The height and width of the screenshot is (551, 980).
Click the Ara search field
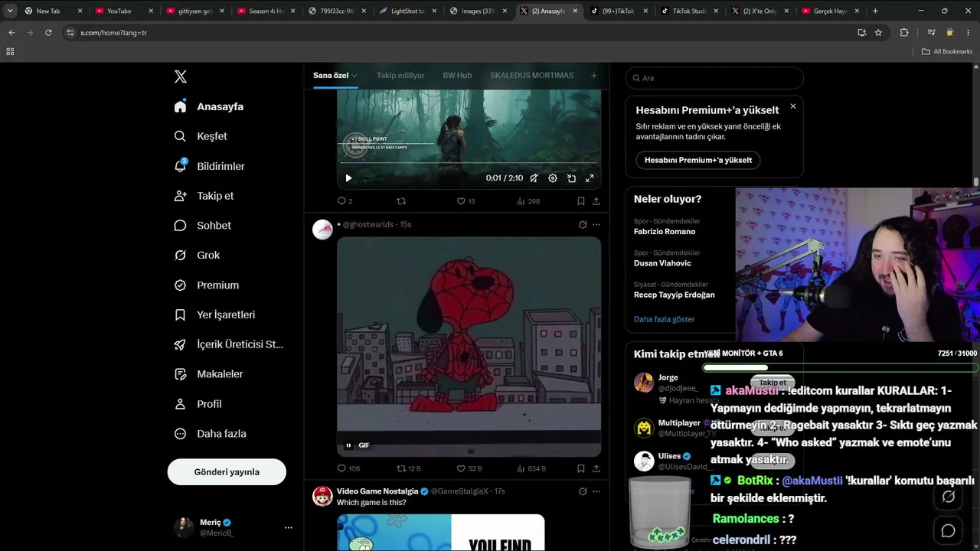click(x=714, y=78)
